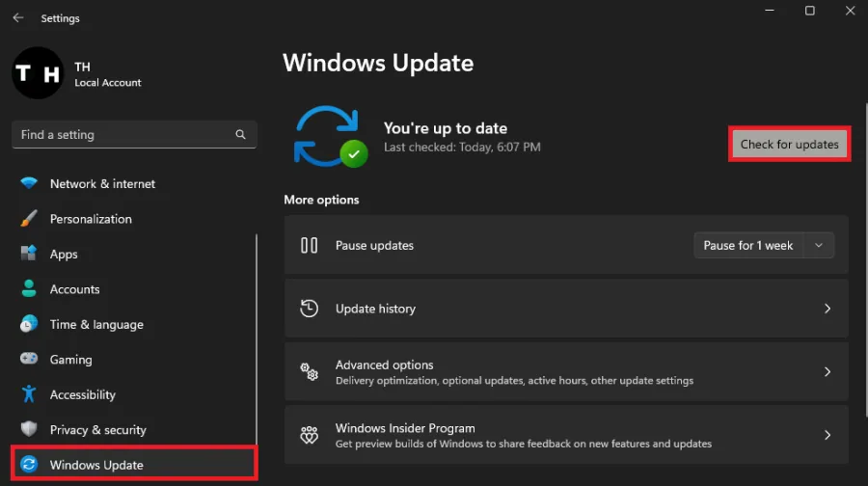Viewport: 868px width, 486px height.
Task: Select Windows Update in the sidebar
Action: (134, 464)
